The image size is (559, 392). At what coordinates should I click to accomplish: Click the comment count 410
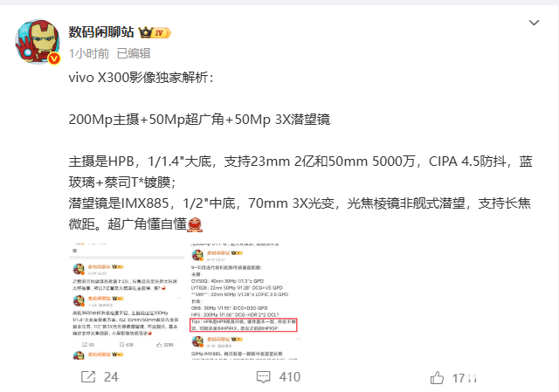(x=290, y=377)
